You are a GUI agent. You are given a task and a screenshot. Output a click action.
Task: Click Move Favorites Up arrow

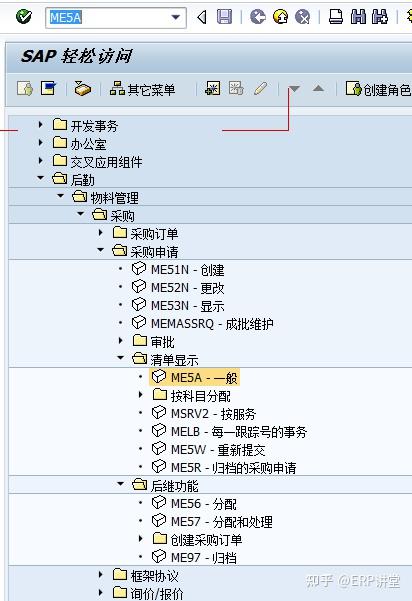point(318,89)
